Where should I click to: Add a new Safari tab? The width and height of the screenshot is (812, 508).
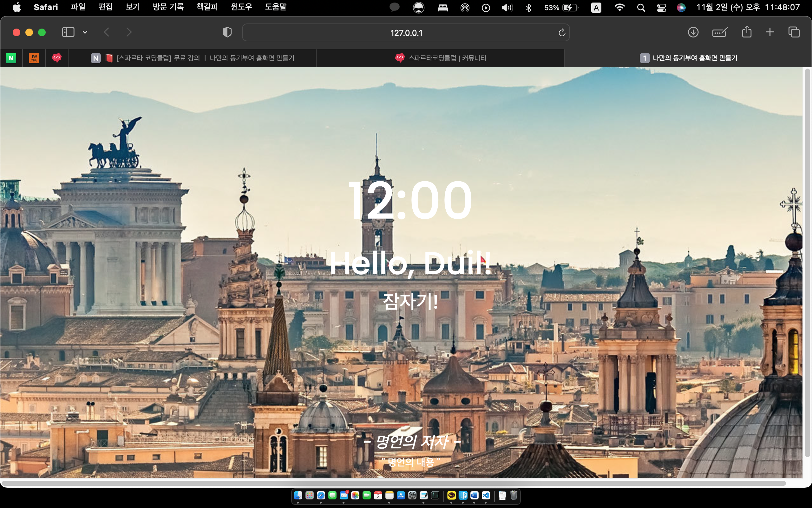[770, 32]
